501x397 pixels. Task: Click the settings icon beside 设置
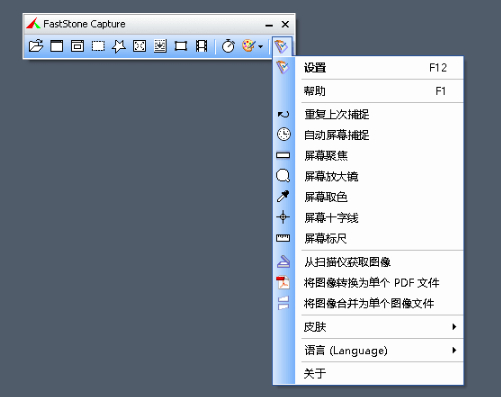283,67
